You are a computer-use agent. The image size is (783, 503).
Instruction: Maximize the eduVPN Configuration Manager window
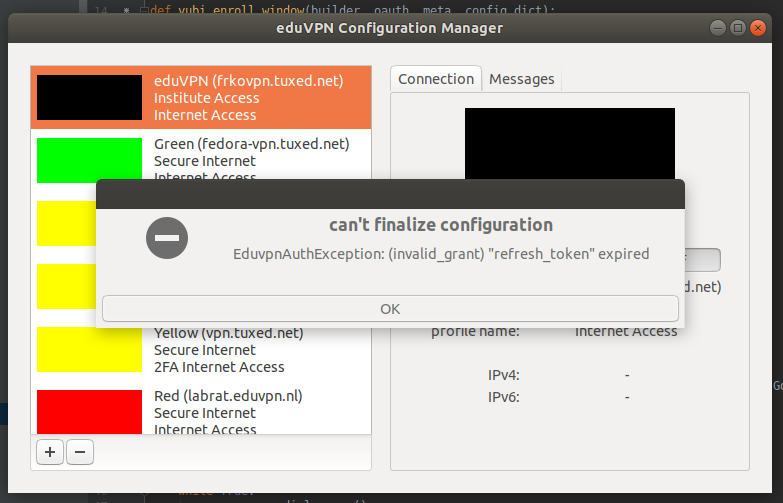pyautogui.click(x=738, y=28)
